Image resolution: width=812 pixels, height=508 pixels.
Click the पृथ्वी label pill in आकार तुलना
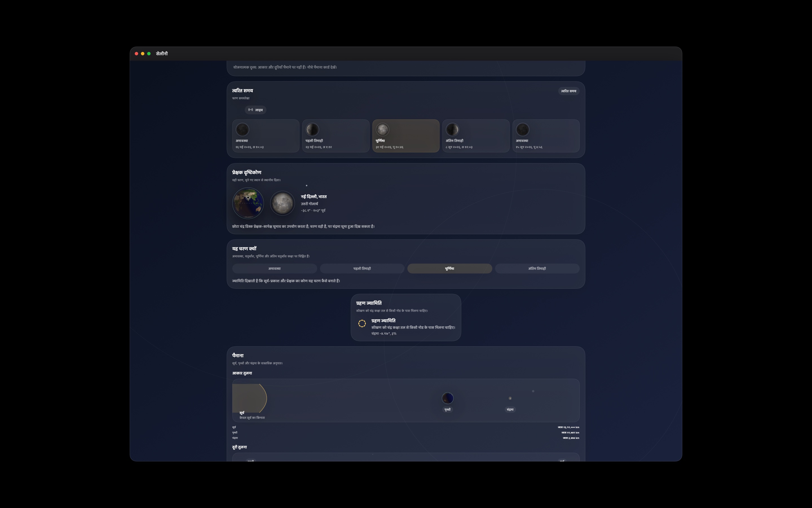pos(448,410)
